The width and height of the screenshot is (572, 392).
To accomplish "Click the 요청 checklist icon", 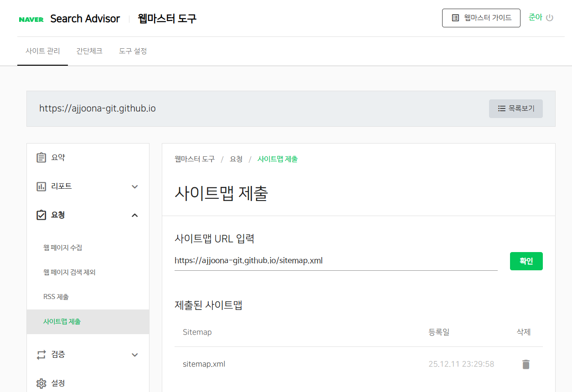I will pos(41,215).
